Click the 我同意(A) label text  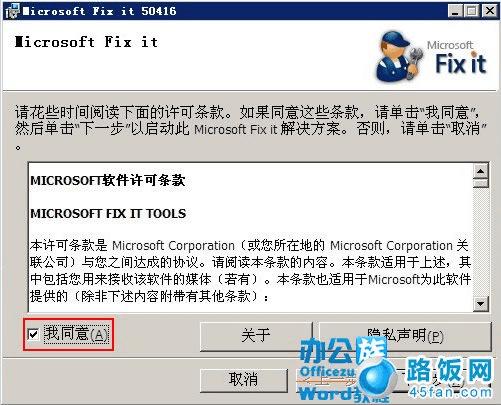[76, 334]
